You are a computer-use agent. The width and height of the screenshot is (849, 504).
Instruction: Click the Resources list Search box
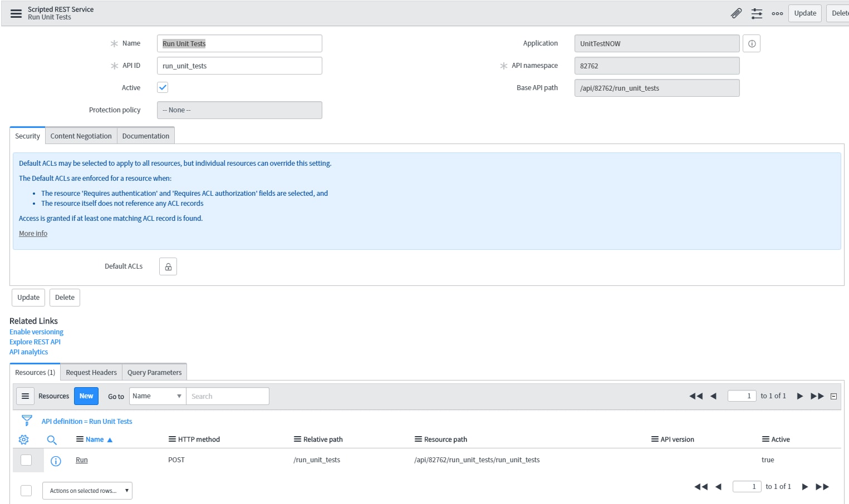(228, 396)
